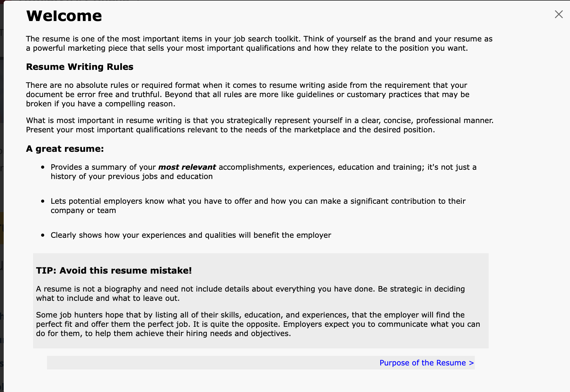Click the bold italic 'most relevant' text

pyautogui.click(x=187, y=167)
